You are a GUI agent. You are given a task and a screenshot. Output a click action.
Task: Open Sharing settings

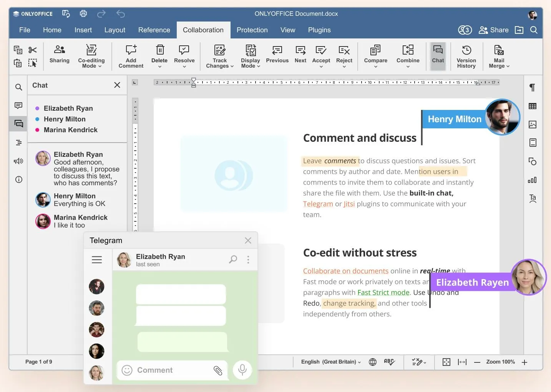click(x=60, y=54)
